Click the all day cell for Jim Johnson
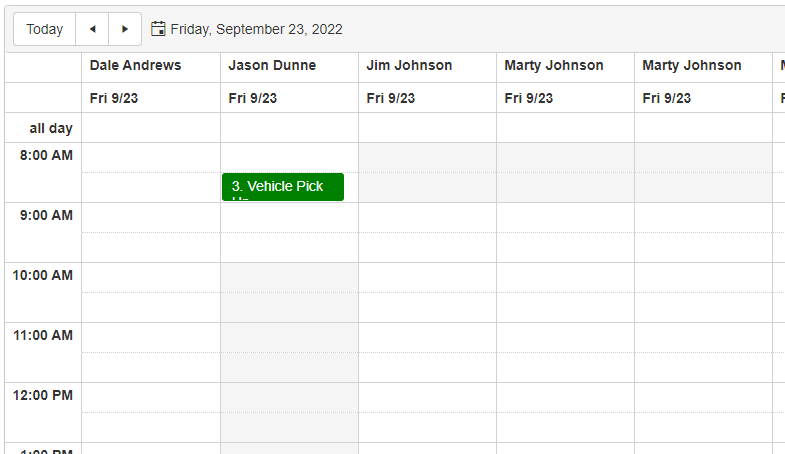785x454 pixels. click(x=427, y=128)
